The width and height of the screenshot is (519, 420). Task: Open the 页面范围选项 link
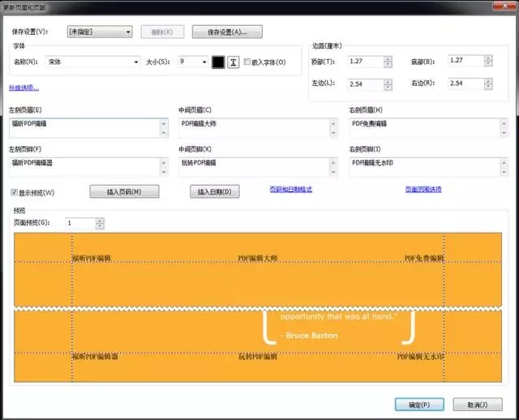coord(423,189)
